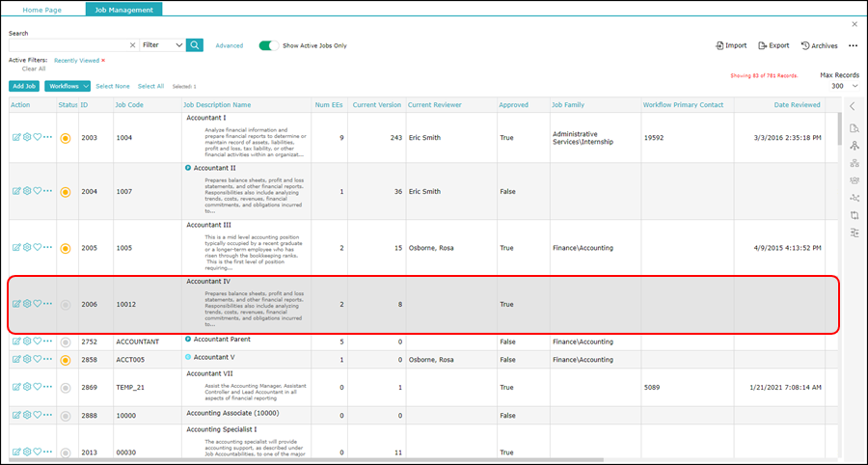Click the Add Job button
Screen dimensions: 868x465
pos(24,87)
